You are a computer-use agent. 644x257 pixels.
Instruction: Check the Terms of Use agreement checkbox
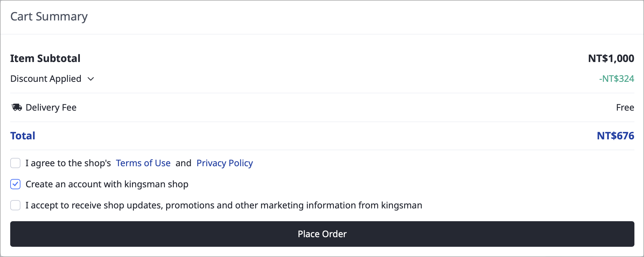pyautogui.click(x=15, y=163)
